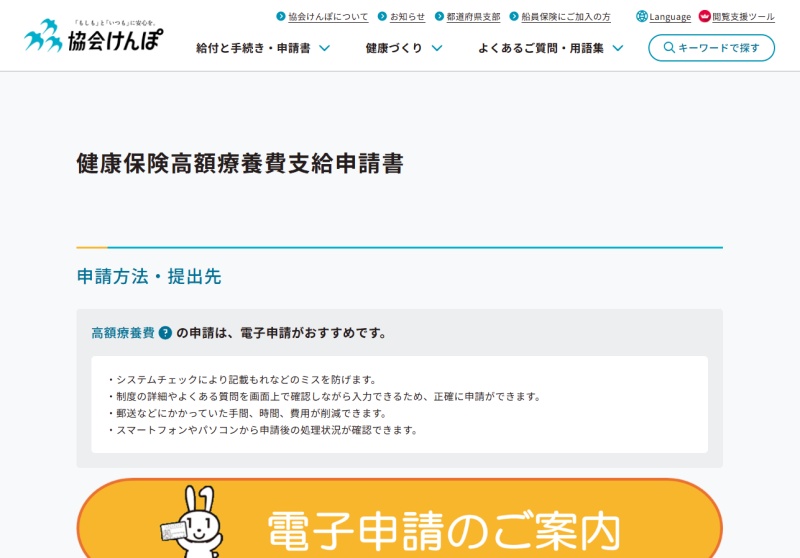Expand the chevron next to よくあるご質問・用語集
800x558 pixels.
(x=618, y=48)
